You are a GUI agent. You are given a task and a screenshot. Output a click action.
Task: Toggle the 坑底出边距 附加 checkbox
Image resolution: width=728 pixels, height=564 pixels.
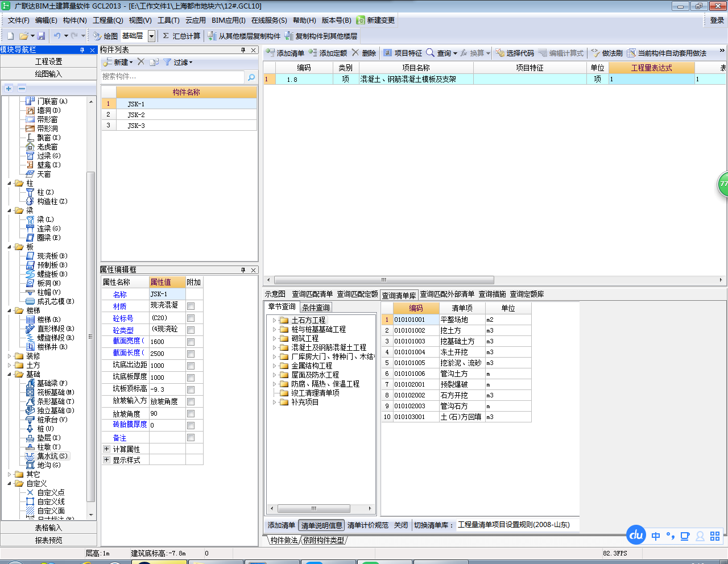click(191, 366)
